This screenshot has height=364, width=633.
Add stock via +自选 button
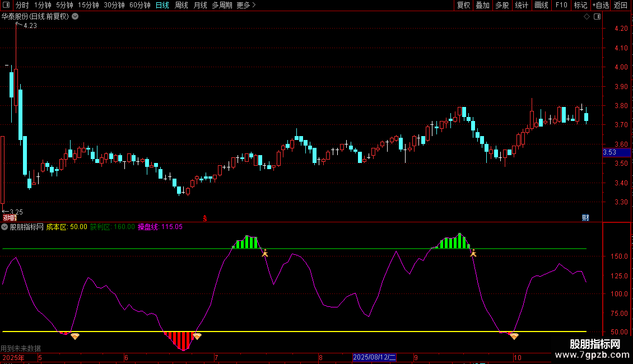601,6
